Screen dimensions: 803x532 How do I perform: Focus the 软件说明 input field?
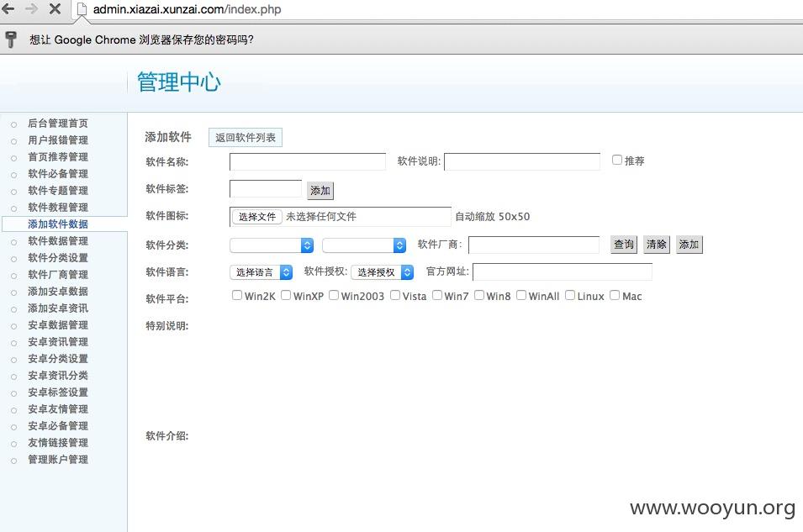tap(522, 162)
